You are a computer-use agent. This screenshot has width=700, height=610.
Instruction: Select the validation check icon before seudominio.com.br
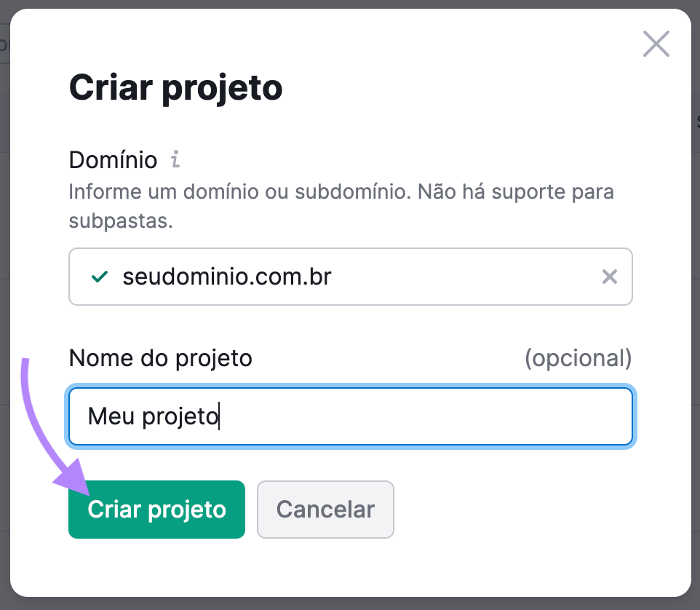tap(100, 276)
